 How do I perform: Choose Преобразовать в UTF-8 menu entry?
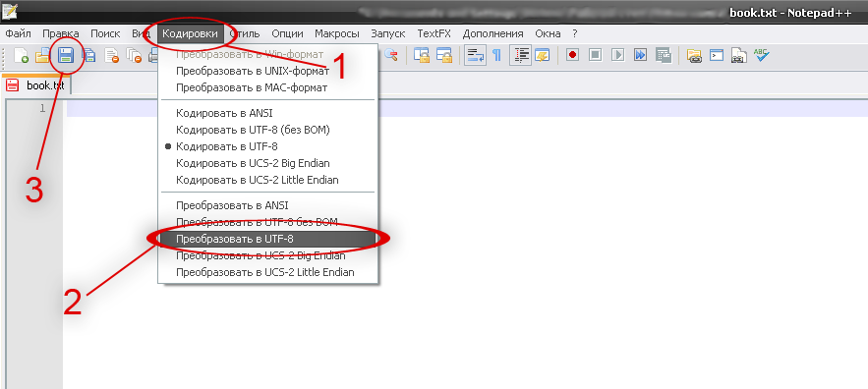pos(266,239)
